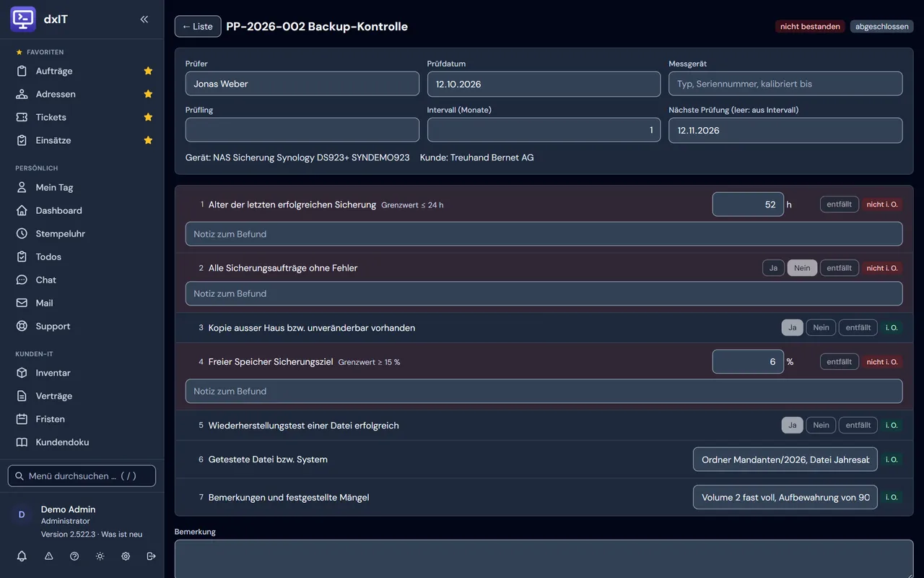Click the lifebuoy icon for Support
Image resolution: width=924 pixels, height=578 pixels.
pos(22,326)
